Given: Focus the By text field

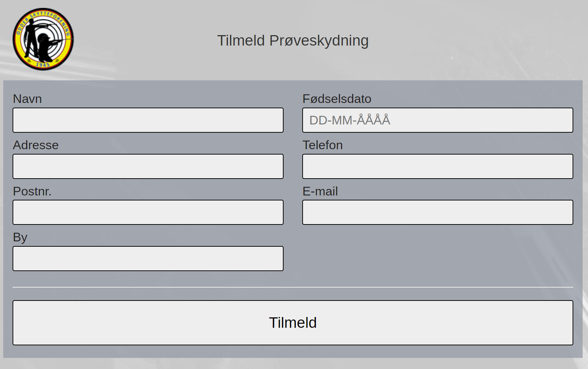Looking at the screenshot, I should click(148, 259).
